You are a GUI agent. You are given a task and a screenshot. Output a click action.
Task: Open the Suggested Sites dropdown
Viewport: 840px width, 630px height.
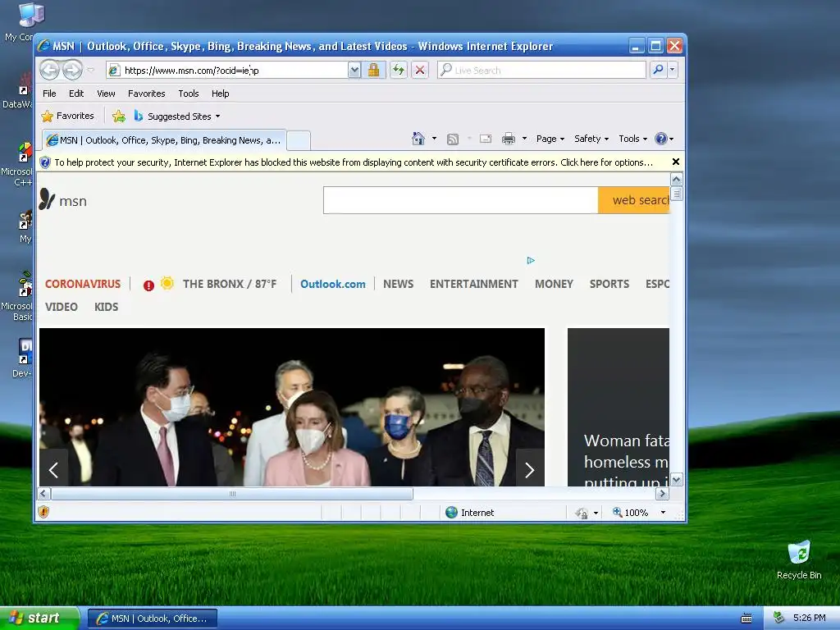tap(177, 116)
